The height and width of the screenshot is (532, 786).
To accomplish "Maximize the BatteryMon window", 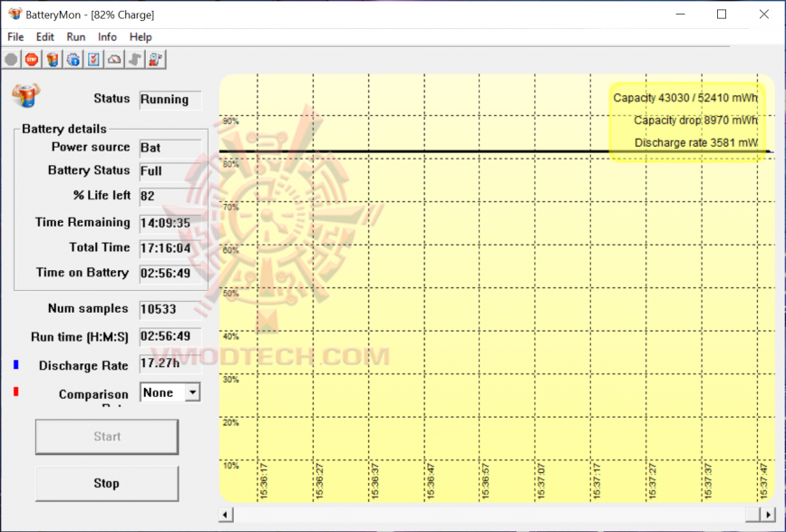I will pos(722,14).
